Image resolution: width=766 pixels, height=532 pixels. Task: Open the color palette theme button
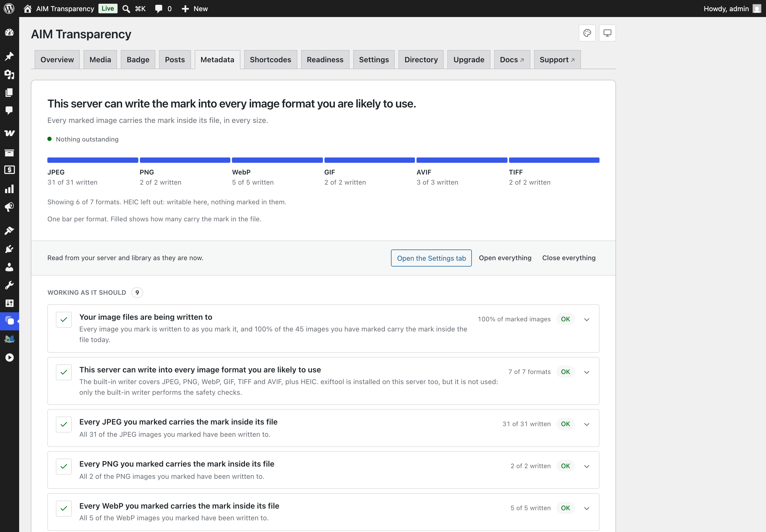[587, 33]
